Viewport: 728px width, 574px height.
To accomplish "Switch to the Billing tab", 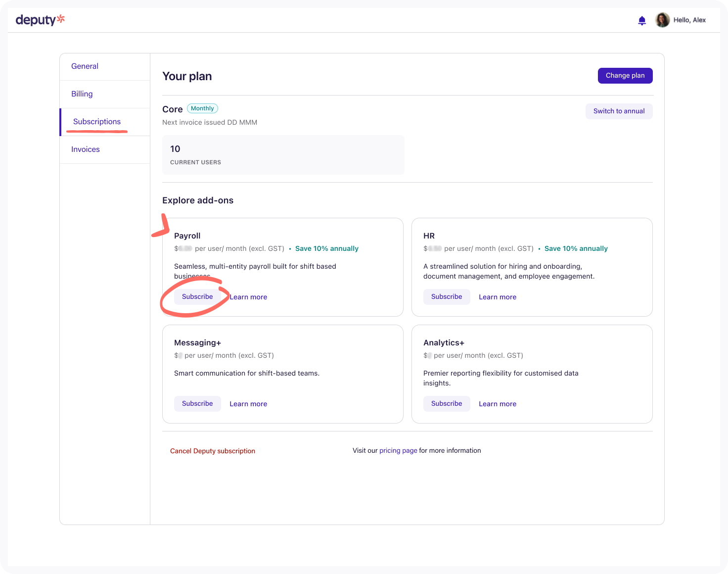I will point(82,94).
